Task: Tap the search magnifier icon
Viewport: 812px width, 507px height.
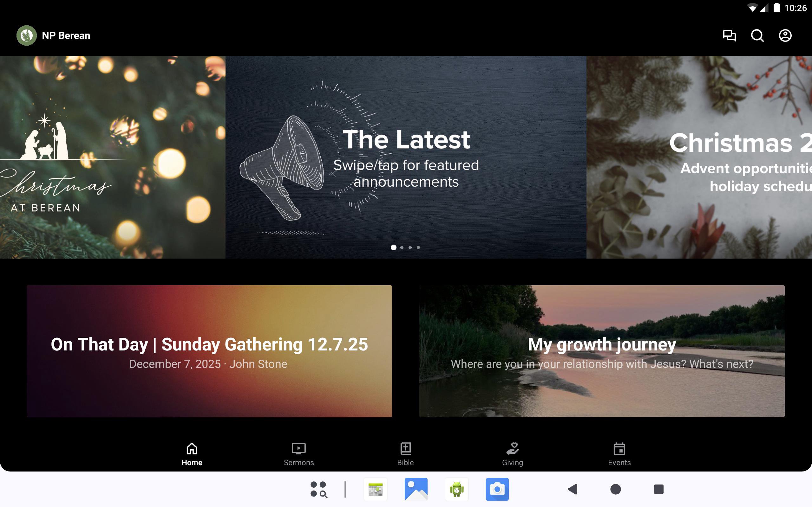Action: pos(757,35)
